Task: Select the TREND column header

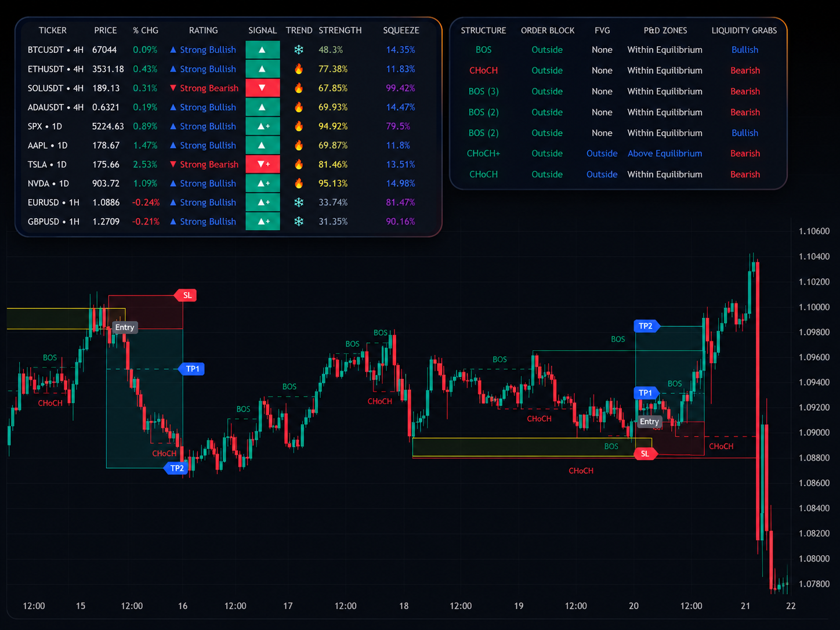Action: pos(299,30)
